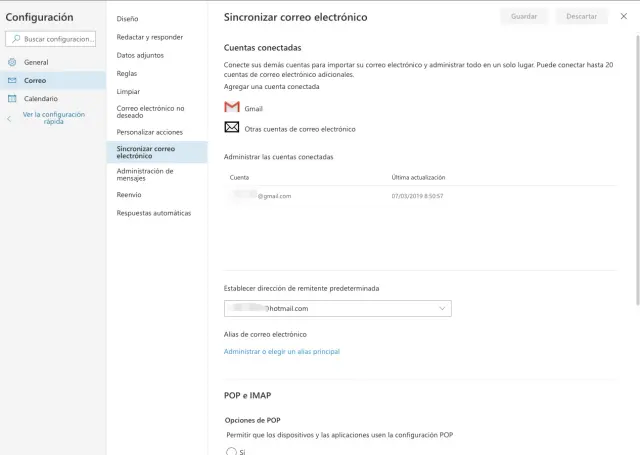Image resolution: width=640 pixels, height=455 pixels.
Task: Select the connected gmail.com account row
Action: tap(421, 196)
